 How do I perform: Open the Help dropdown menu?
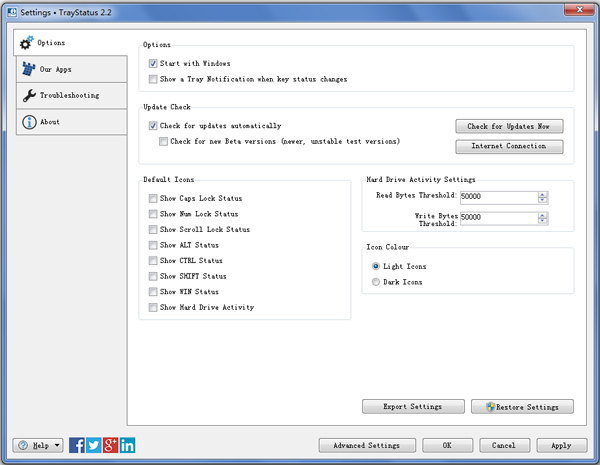tap(38, 445)
